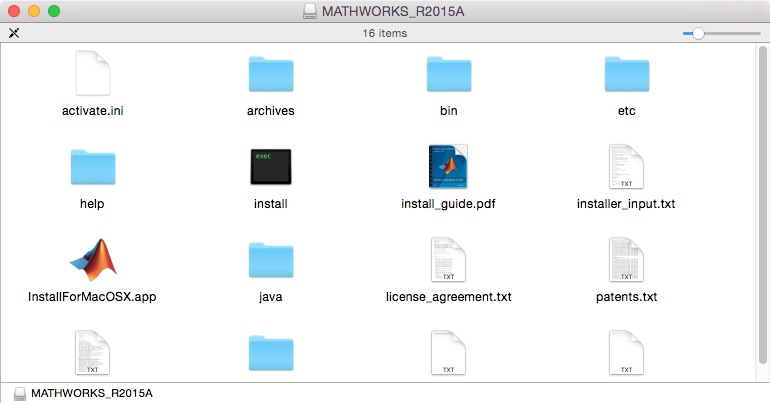770x405 pixels.
Task: Click the etc folder label
Action: pos(627,111)
